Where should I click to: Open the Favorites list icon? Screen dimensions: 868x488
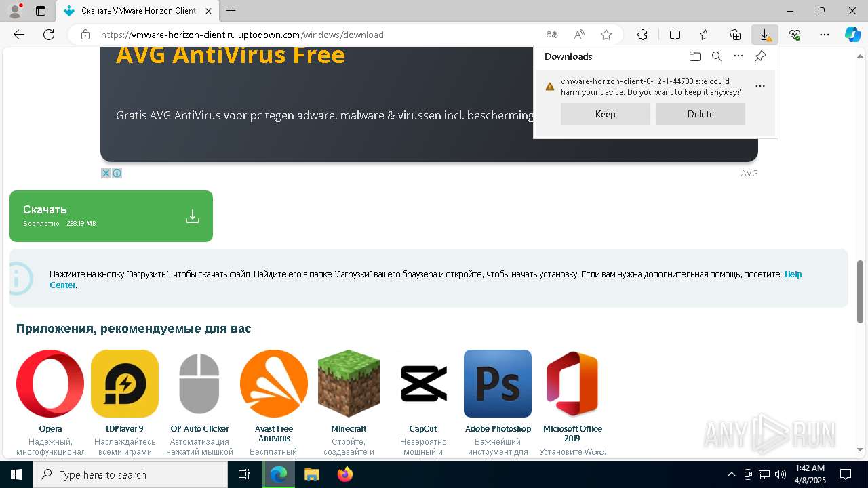click(x=705, y=35)
